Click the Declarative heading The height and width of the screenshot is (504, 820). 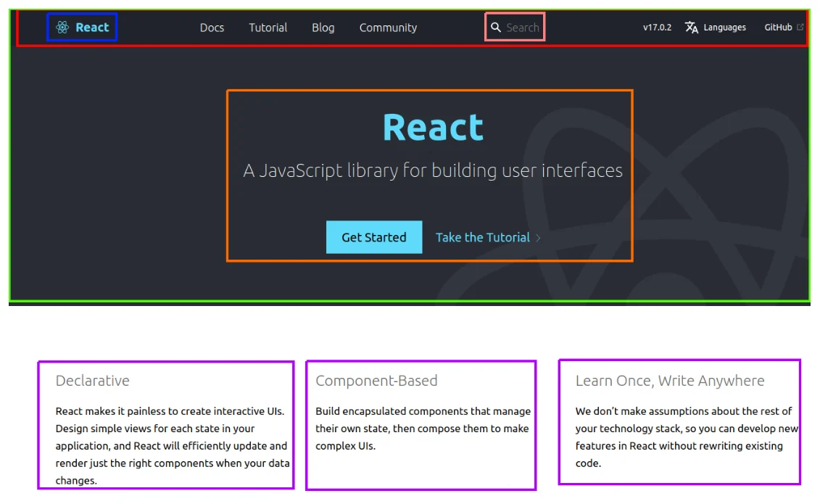point(93,381)
